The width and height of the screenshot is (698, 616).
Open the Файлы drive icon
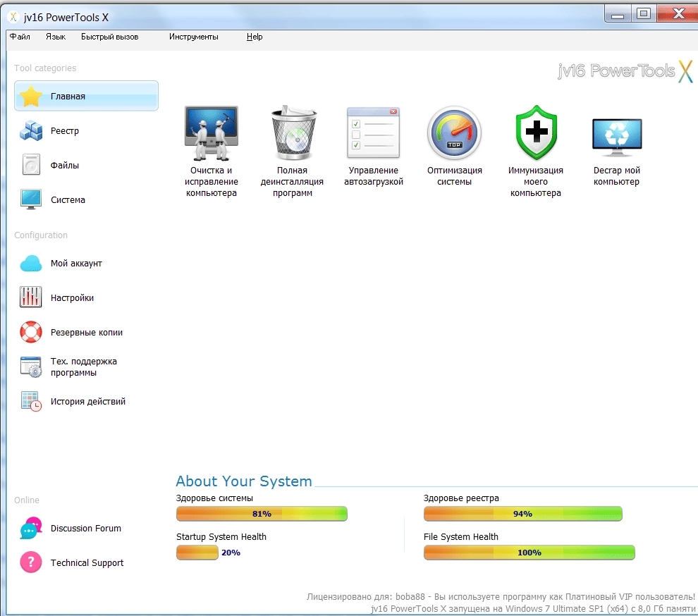pos(31,165)
